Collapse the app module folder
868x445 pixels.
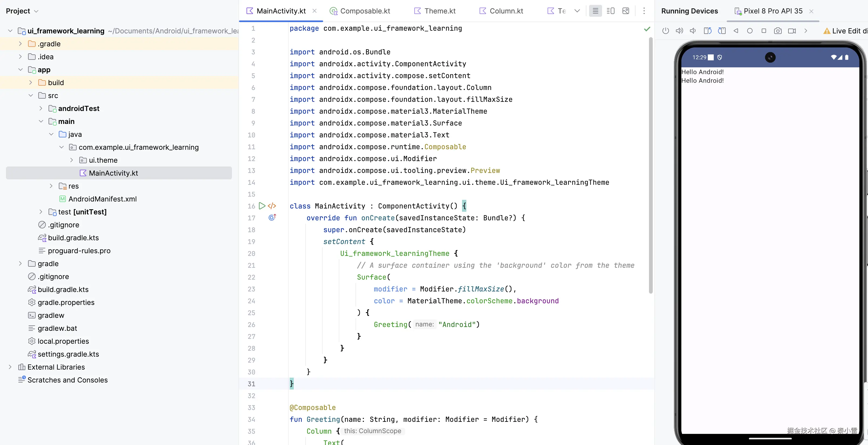(x=20, y=70)
